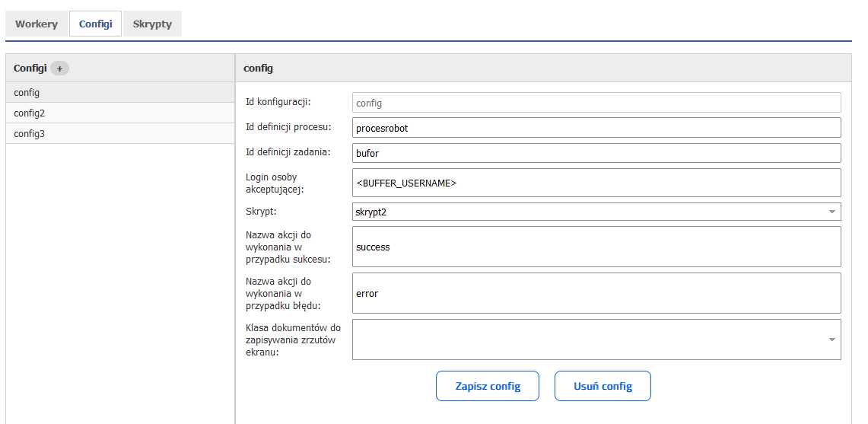Expand the Klasa dokumentów dropdown arrow

point(831,340)
